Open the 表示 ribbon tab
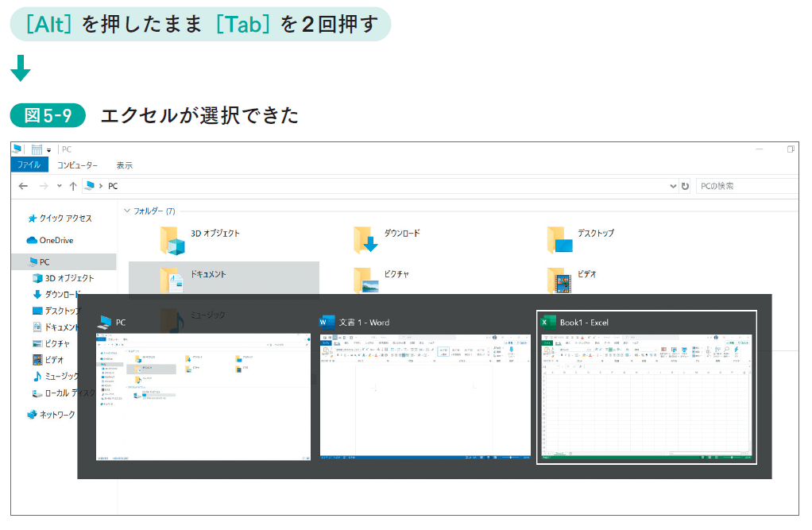This screenshot has width=812, height=530. [x=124, y=165]
